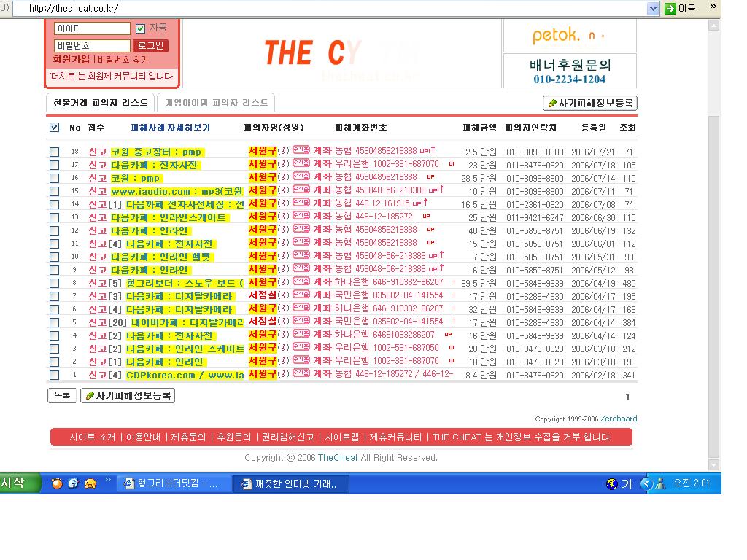Toggle the 자동 auto-login checkbox
The width and height of the screenshot is (747, 560).
click(x=140, y=28)
